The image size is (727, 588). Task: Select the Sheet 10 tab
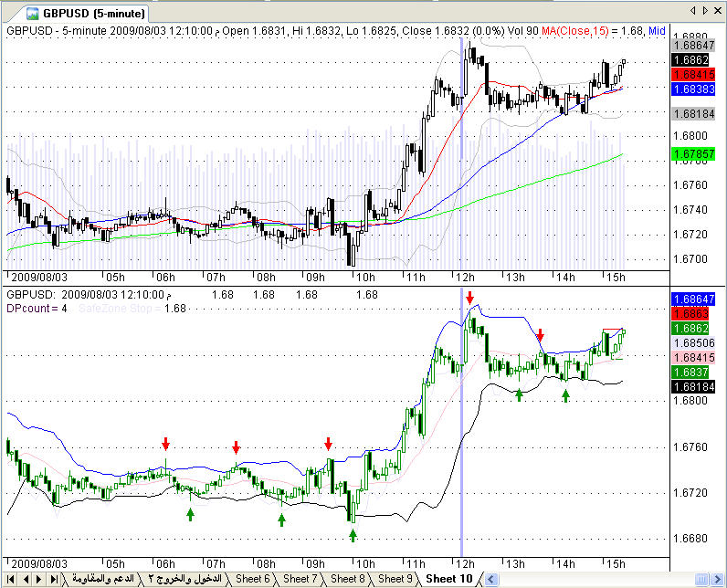448,579
